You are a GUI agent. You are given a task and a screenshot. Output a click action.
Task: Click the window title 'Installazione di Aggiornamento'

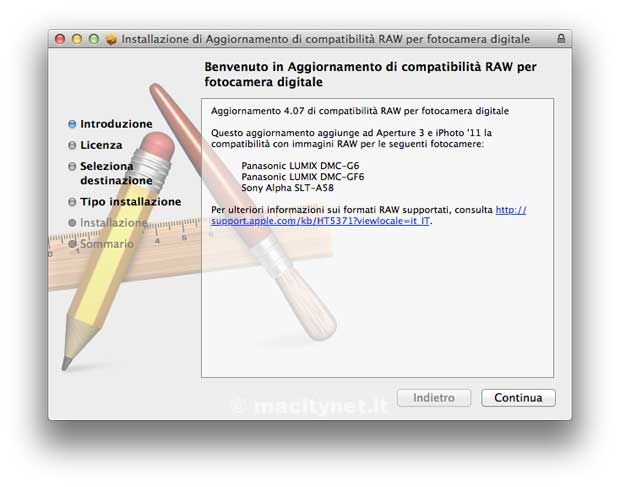[x=325, y=39]
